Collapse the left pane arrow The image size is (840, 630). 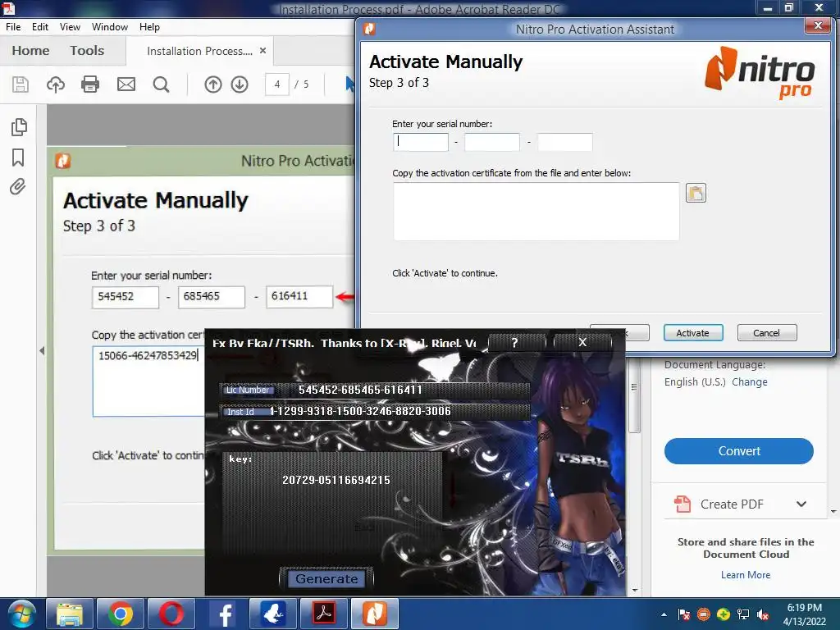point(42,351)
